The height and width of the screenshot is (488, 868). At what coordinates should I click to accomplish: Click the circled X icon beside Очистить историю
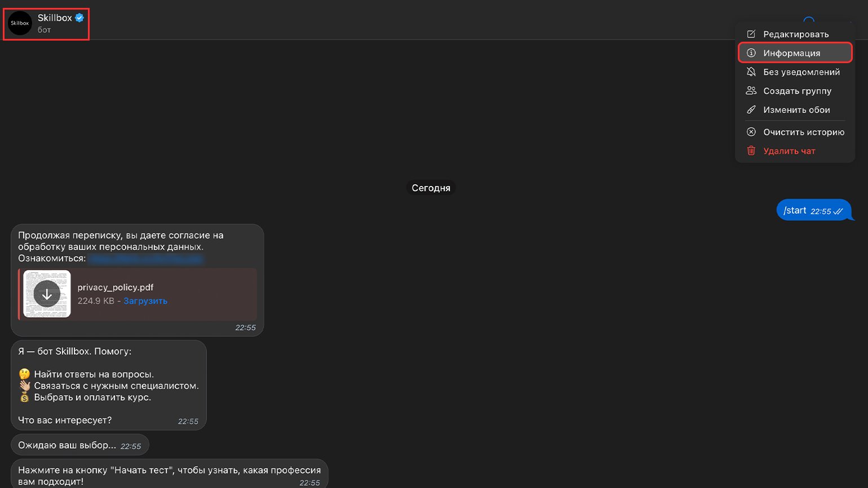point(751,132)
